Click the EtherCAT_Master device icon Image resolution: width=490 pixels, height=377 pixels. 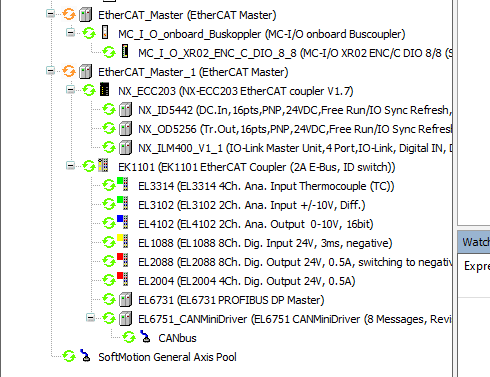pos(85,15)
